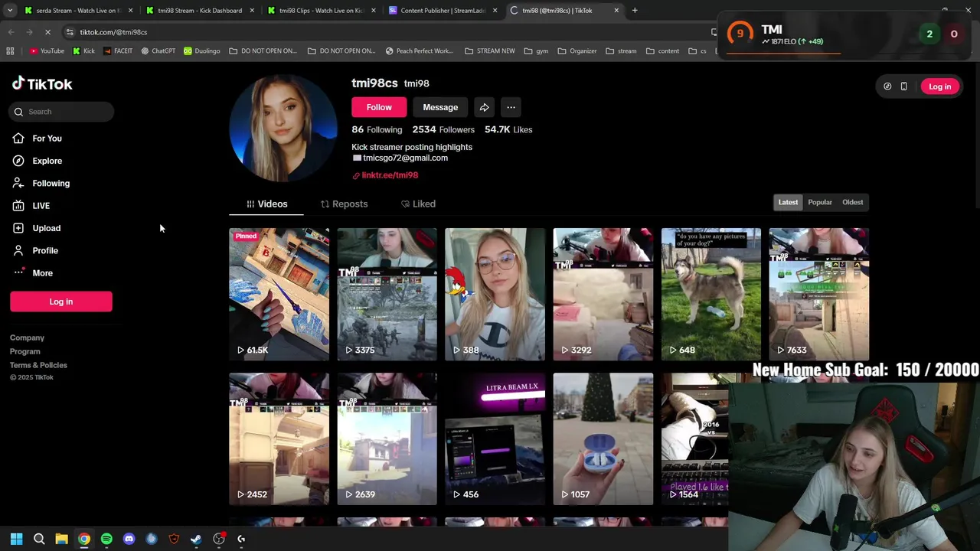
Task: Click the TikTok search field
Action: (61, 112)
